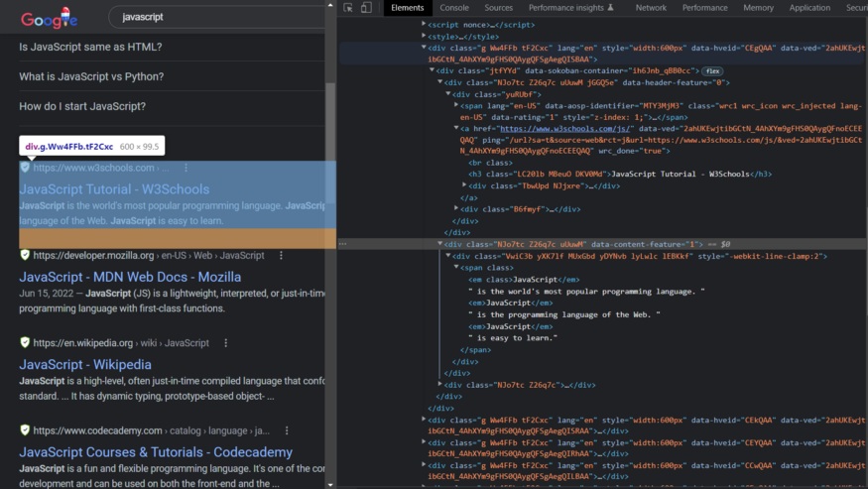
Task: Toggle the device toolbar icon
Action: [366, 8]
